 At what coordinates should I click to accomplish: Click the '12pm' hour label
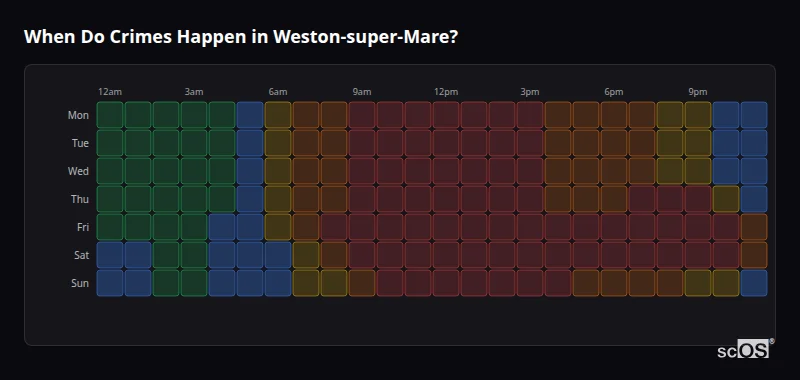446,92
